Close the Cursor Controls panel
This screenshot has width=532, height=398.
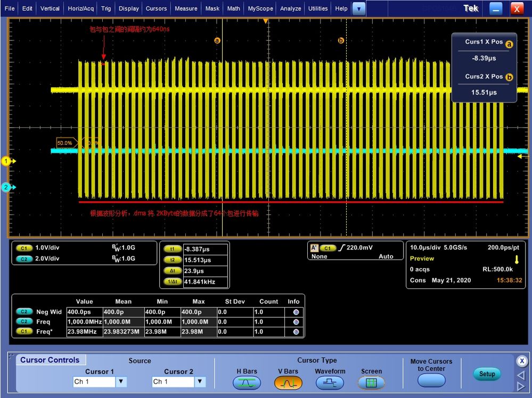[522, 361]
